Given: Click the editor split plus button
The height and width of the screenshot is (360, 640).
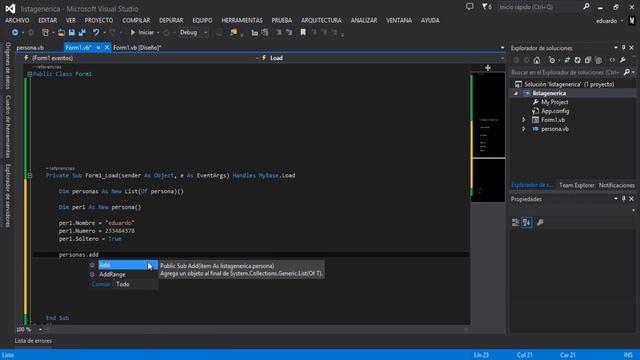Looking at the screenshot, I should click(x=488, y=68).
